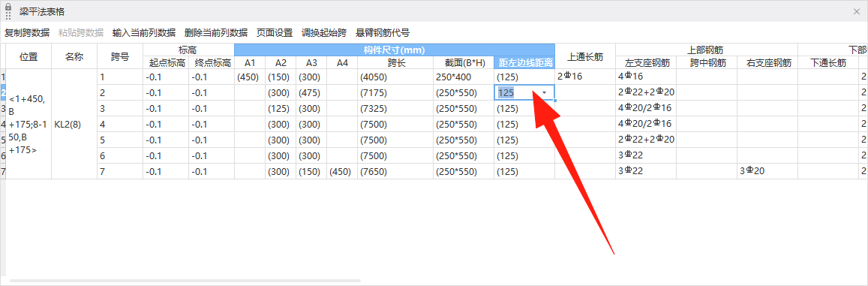Select the position cell <1+450,B+175;8-150,B+175>

(29, 125)
